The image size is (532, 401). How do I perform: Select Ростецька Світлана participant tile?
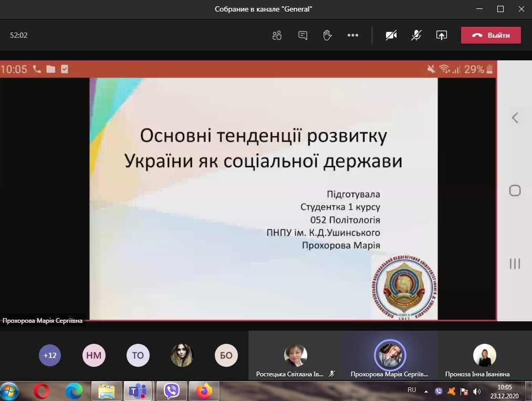pyautogui.click(x=296, y=355)
